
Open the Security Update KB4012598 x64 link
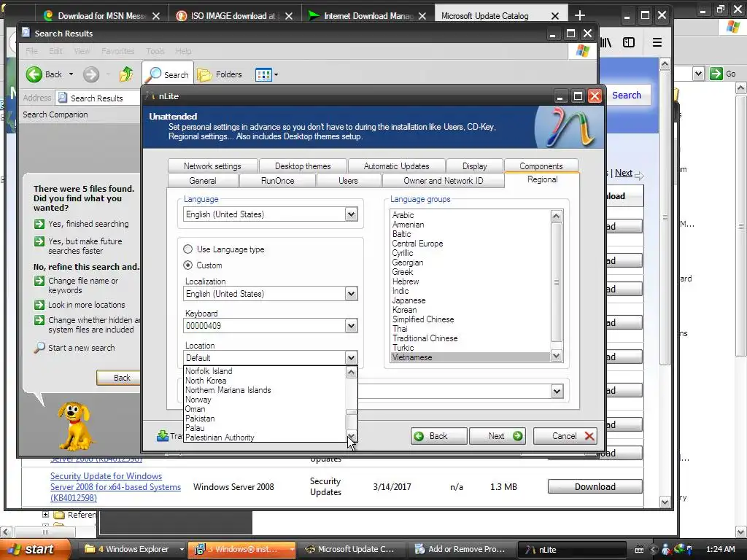click(115, 486)
